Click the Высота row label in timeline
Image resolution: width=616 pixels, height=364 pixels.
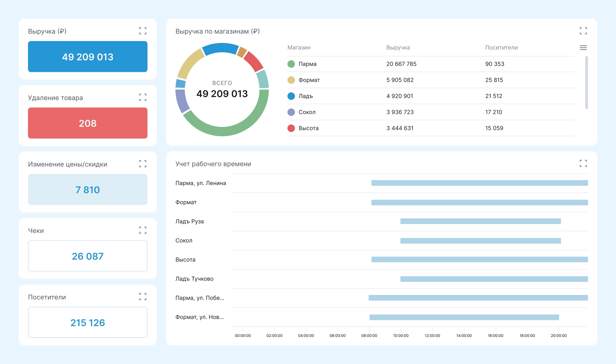pos(185,259)
